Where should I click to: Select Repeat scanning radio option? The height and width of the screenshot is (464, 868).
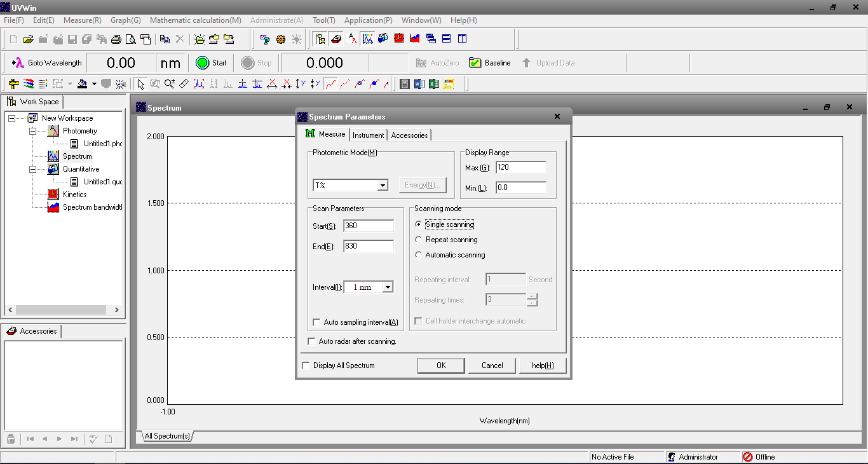(x=418, y=240)
